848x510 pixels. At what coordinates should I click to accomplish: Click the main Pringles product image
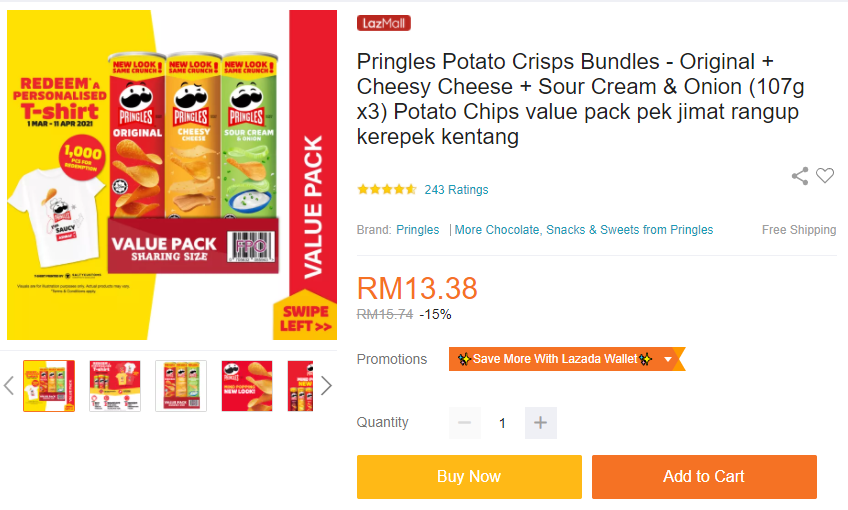[x=172, y=175]
